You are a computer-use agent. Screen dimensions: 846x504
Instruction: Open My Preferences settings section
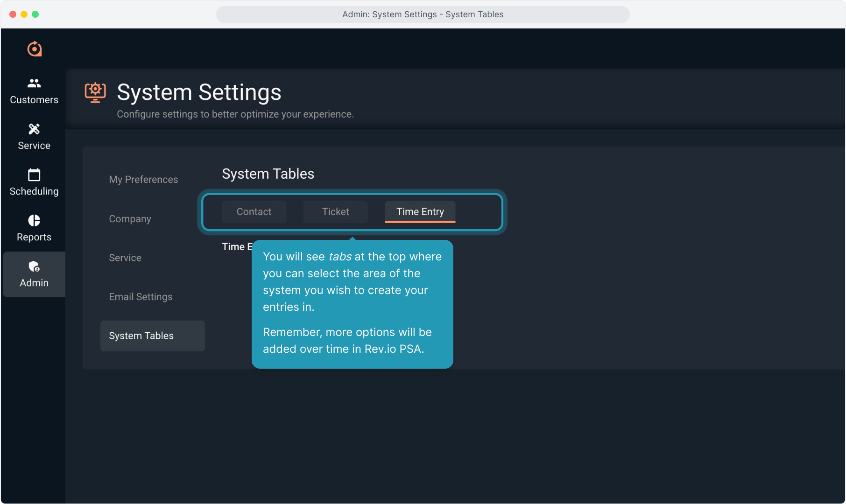click(x=143, y=180)
